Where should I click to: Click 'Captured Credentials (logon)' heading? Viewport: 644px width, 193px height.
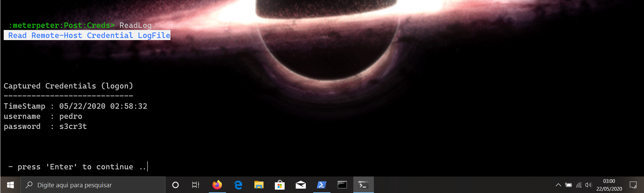[x=68, y=86]
